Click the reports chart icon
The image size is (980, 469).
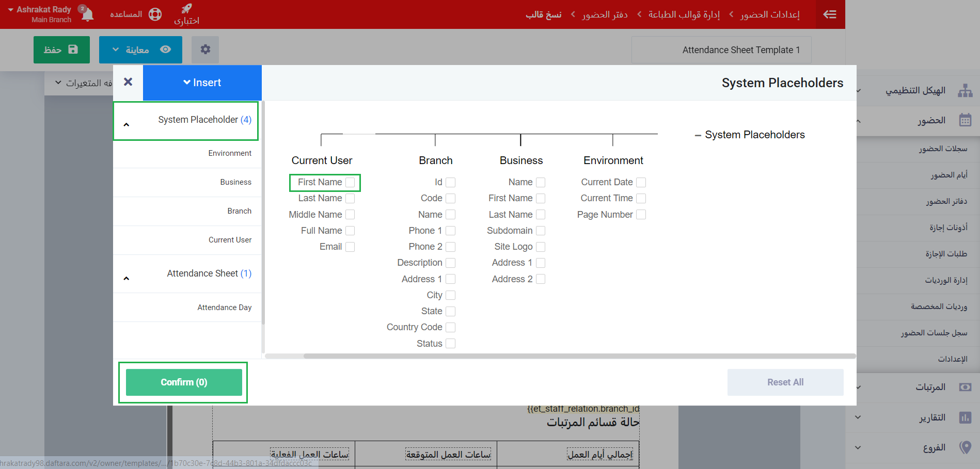click(x=965, y=417)
